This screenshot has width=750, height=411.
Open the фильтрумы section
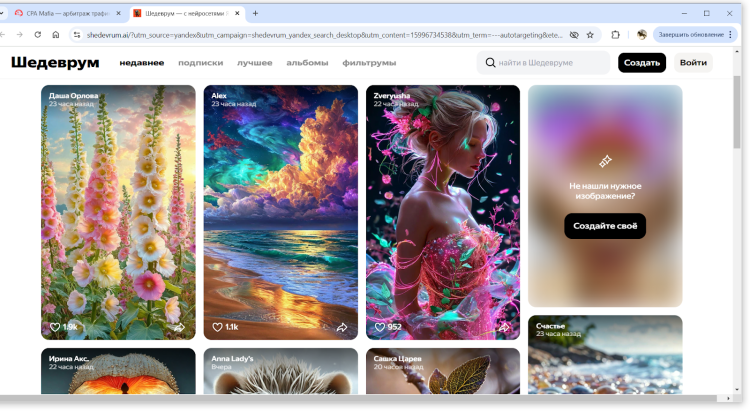pyautogui.click(x=369, y=63)
